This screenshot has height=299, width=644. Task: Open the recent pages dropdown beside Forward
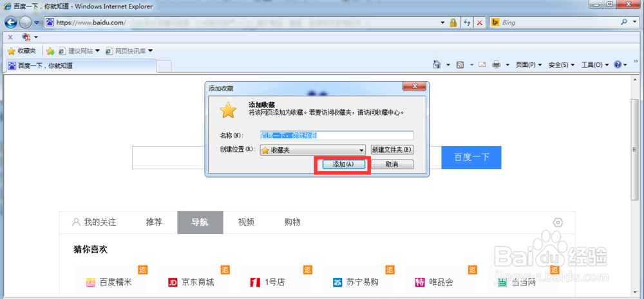click(37, 22)
